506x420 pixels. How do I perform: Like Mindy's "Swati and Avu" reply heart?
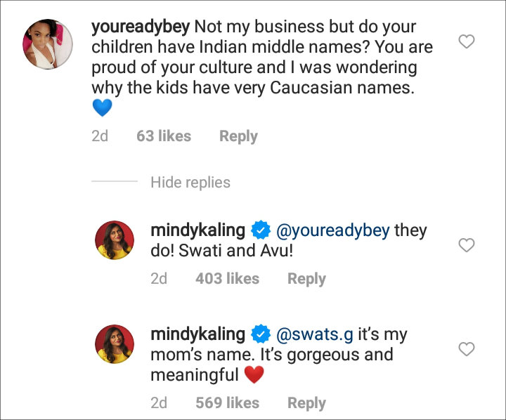[466, 245]
